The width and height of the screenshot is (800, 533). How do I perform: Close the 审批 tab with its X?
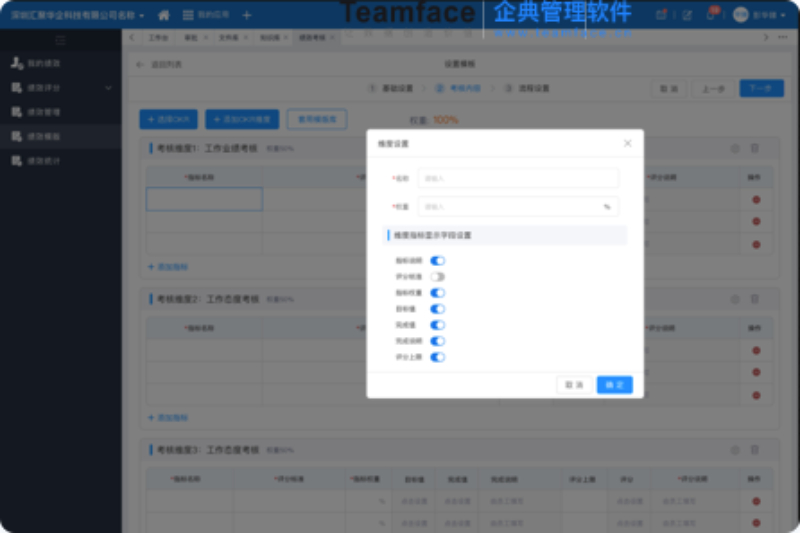pyautogui.click(x=206, y=38)
